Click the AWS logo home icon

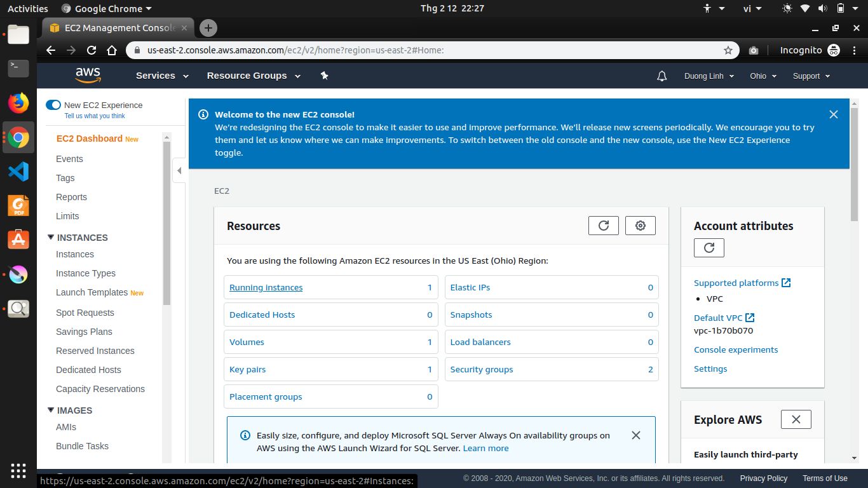coord(88,76)
